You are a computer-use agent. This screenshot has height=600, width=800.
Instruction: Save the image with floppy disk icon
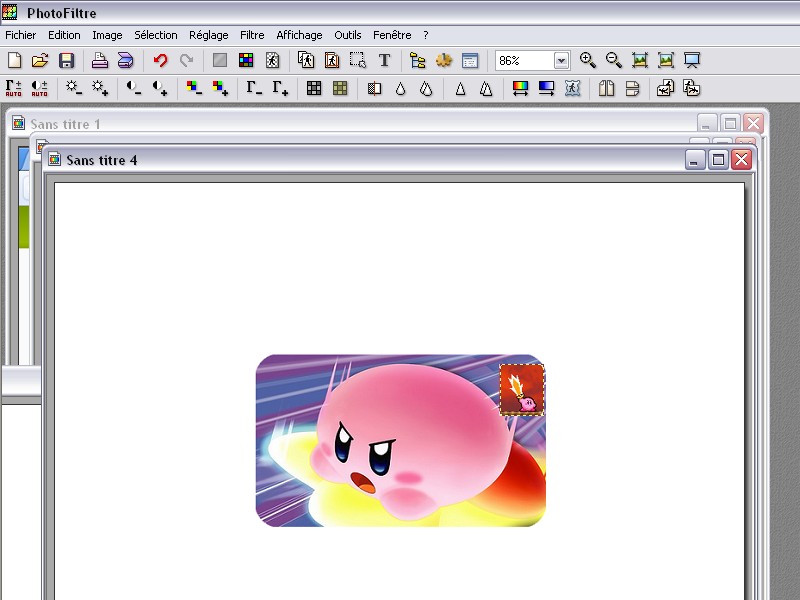click(x=66, y=61)
